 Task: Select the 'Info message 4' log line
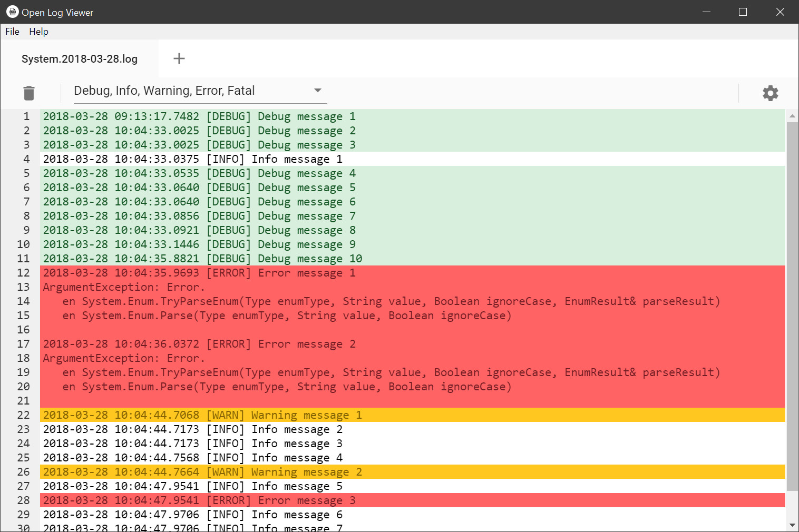(x=413, y=458)
